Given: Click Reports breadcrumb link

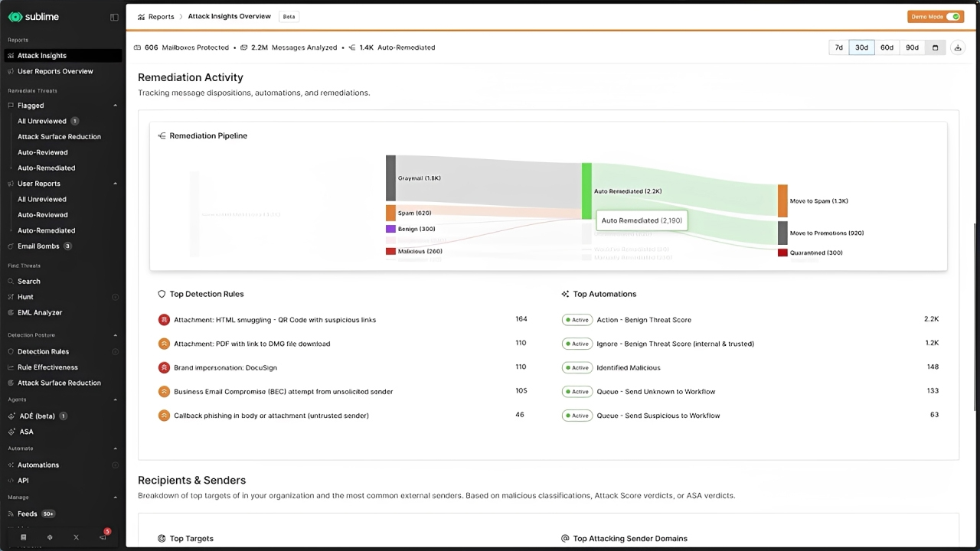Looking at the screenshot, I should click(161, 17).
